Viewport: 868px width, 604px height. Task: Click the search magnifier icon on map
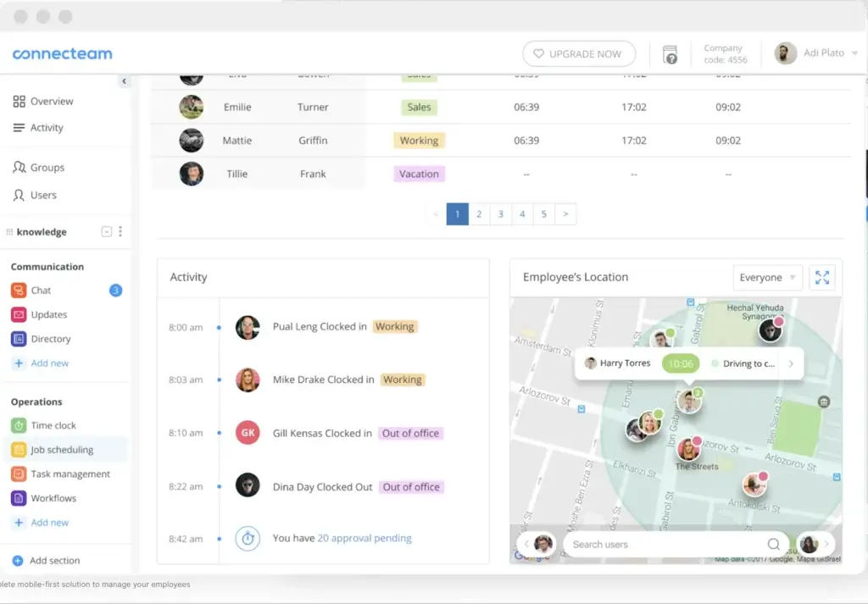(773, 544)
